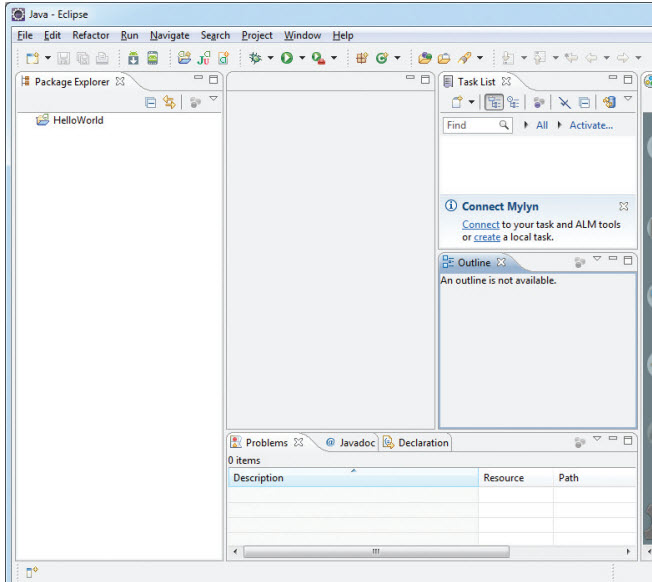Viewport: 652px width, 582px height.
Task: Click the Find field in Task List
Action: point(477,125)
